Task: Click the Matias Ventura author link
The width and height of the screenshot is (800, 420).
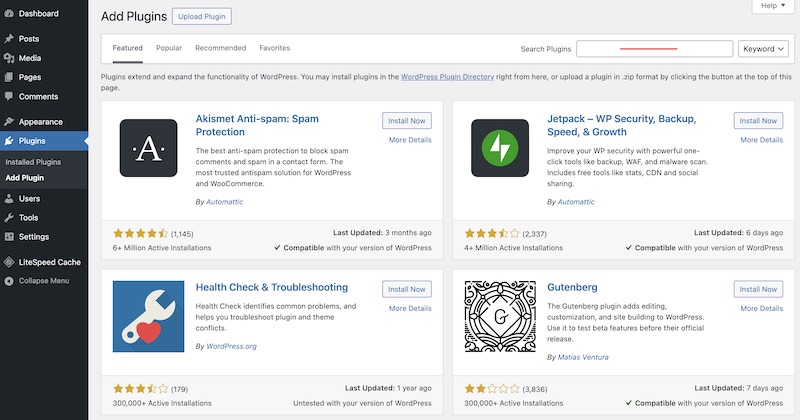Action: 583,357
